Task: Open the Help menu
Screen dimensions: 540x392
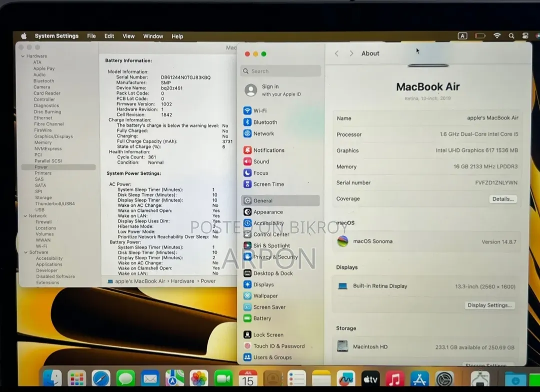Action: coord(177,36)
